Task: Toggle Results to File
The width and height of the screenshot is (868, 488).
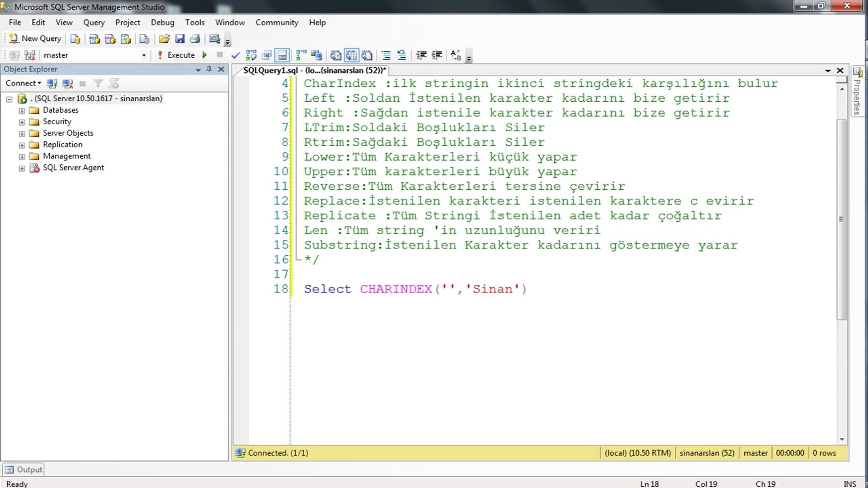Action: coord(367,55)
